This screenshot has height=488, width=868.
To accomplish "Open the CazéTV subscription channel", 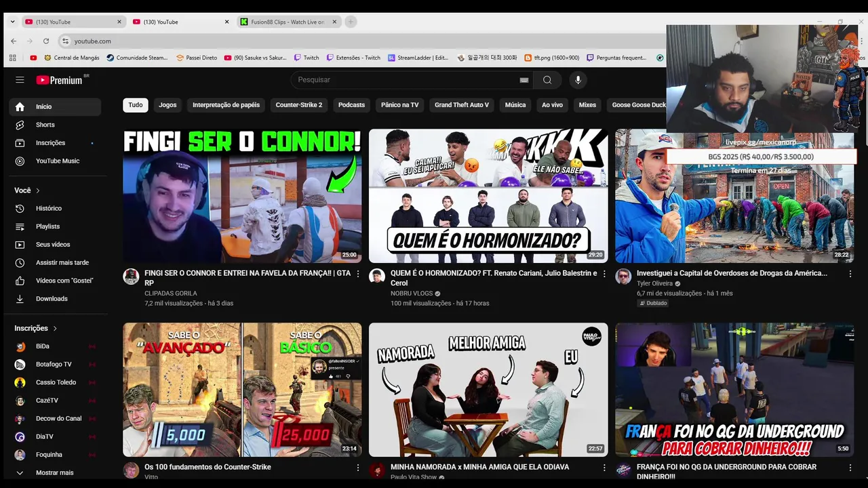I will (x=55, y=401).
